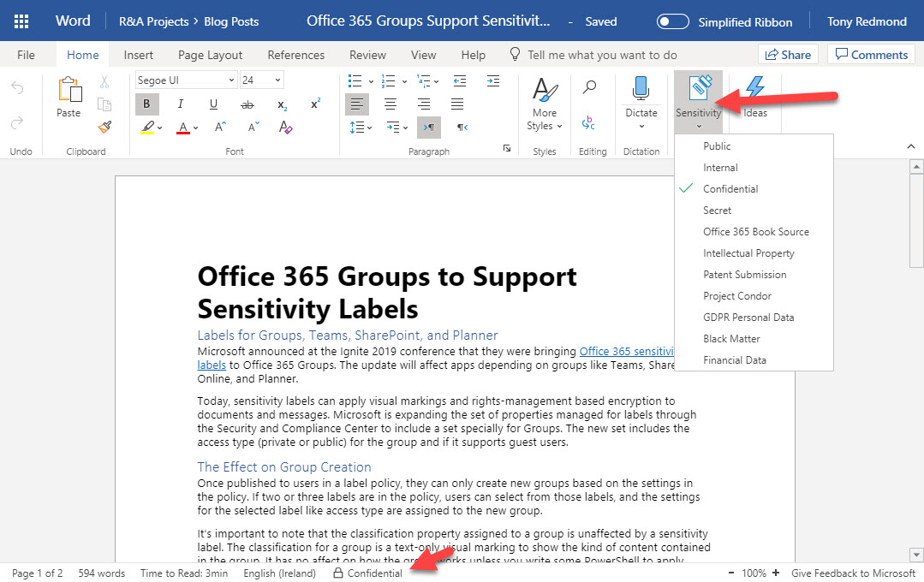Viewport: 924px width, 582px height.
Task: Open the app launcher waffle grid
Action: (21, 21)
